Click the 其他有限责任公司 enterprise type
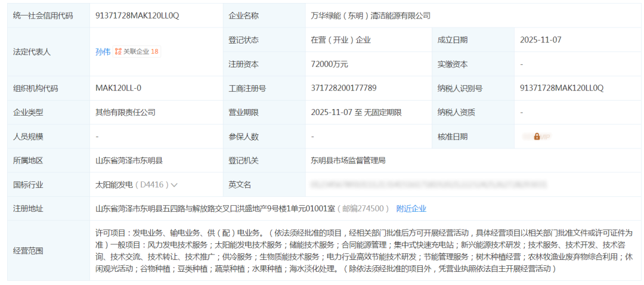 click(125, 112)
